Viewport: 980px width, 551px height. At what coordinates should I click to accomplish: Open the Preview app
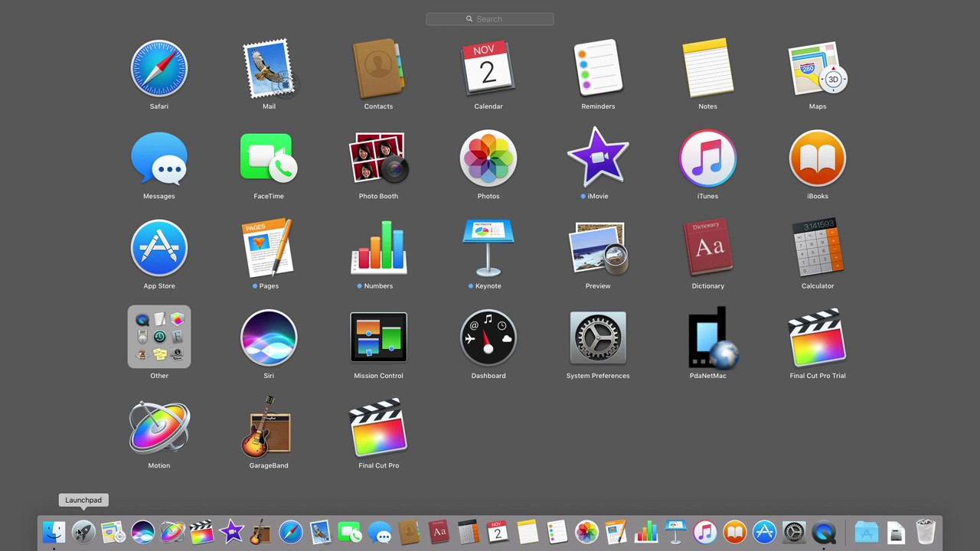tap(598, 248)
